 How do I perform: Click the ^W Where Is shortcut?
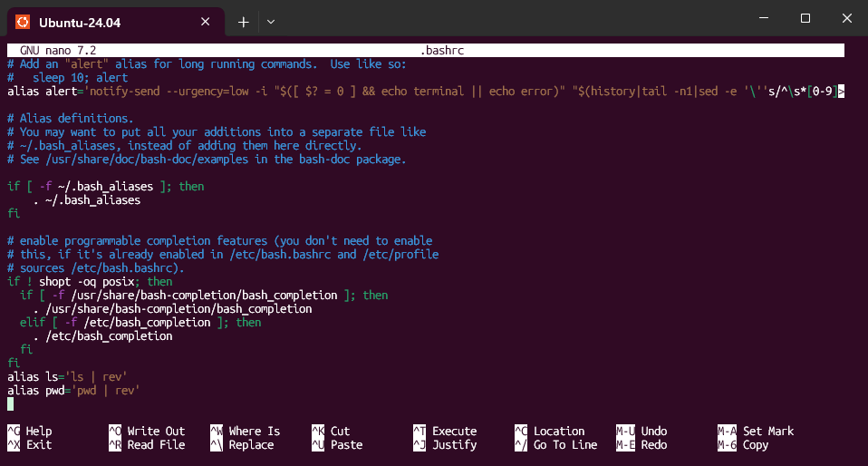246,432
